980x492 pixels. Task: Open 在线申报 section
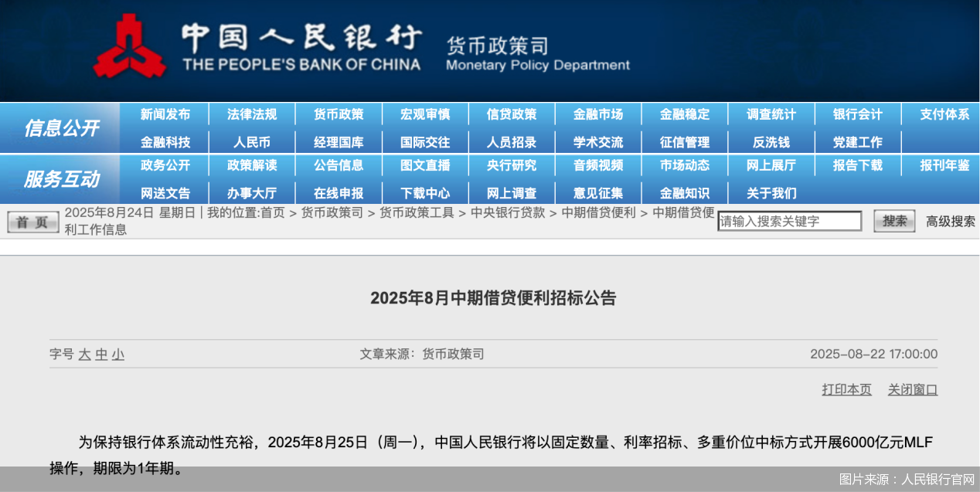coord(339,193)
